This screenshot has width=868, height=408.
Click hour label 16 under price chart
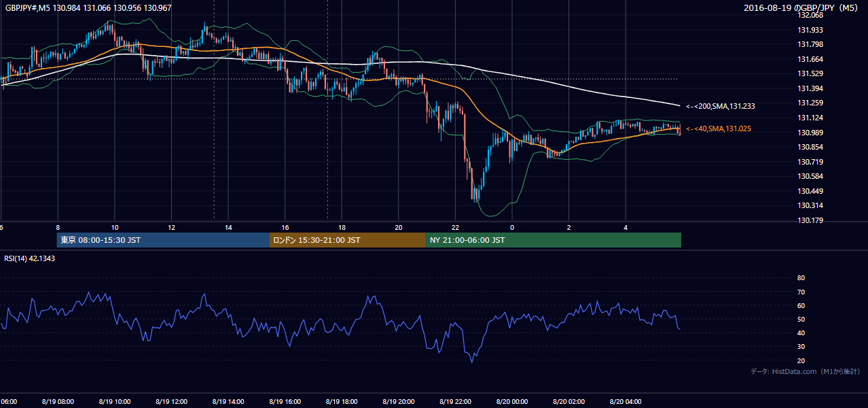285,227
